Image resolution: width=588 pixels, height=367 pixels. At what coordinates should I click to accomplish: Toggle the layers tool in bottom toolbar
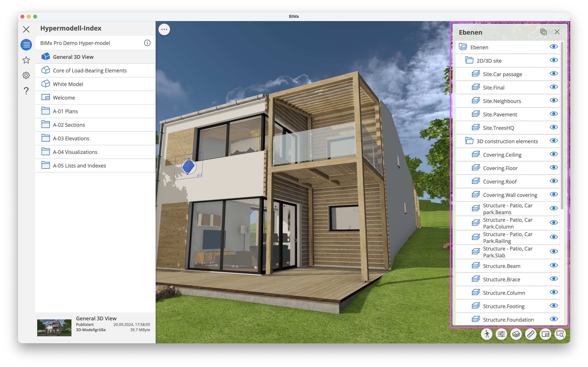pyautogui.click(x=516, y=334)
